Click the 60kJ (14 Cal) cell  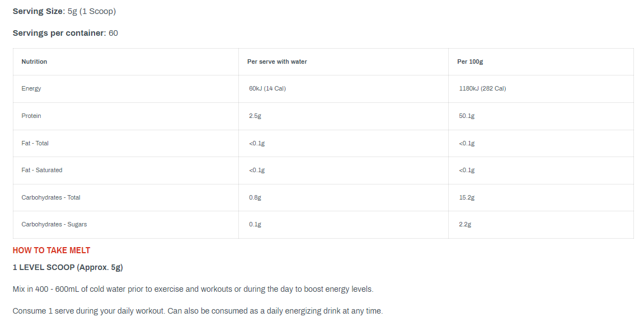click(x=267, y=88)
